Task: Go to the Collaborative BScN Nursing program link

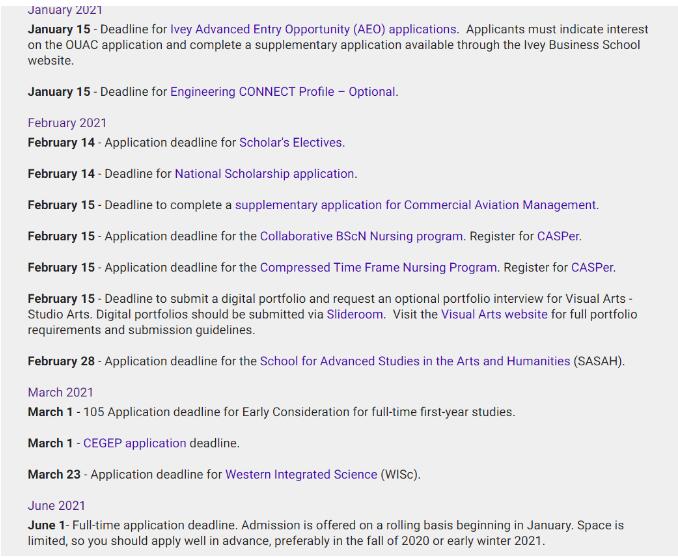Action: pyautogui.click(x=361, y=237)
